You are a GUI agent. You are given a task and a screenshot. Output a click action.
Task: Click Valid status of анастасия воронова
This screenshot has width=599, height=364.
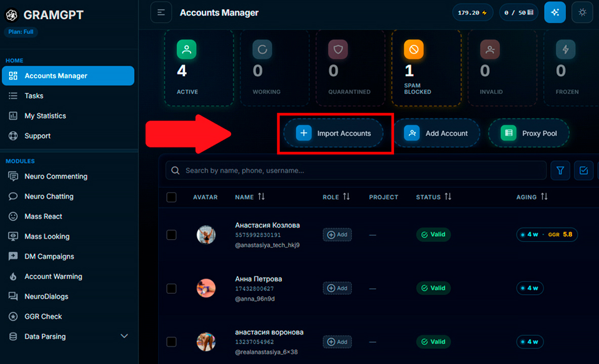[x=433, y=341]
